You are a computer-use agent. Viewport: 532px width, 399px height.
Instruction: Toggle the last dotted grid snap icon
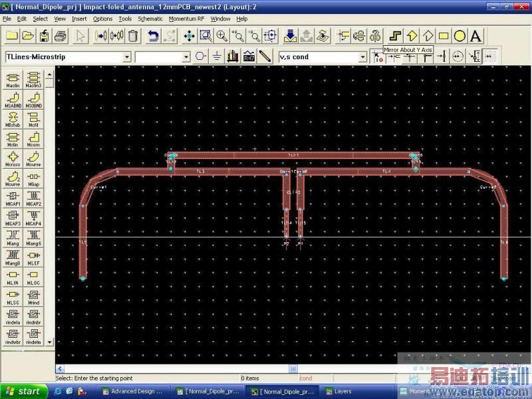(x=490, y=57)
